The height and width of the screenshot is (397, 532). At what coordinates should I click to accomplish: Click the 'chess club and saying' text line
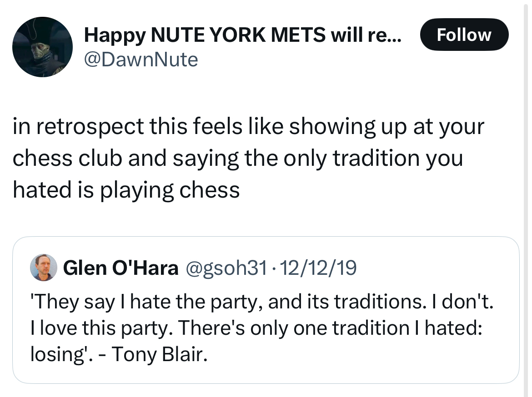[237, 158]
